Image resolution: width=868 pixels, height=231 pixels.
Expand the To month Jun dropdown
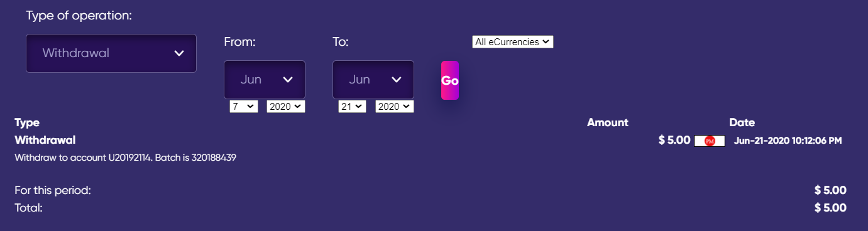coord(373,80)
